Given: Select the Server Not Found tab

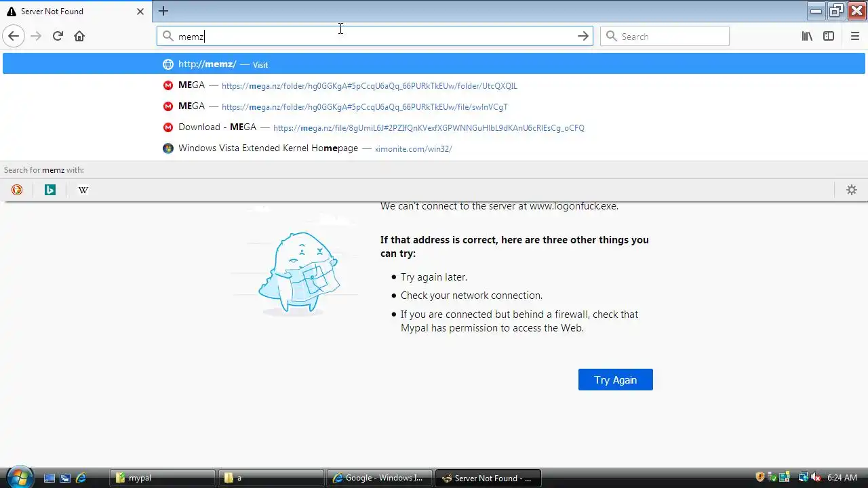Looking at the screenshot, I should (75, 12).
